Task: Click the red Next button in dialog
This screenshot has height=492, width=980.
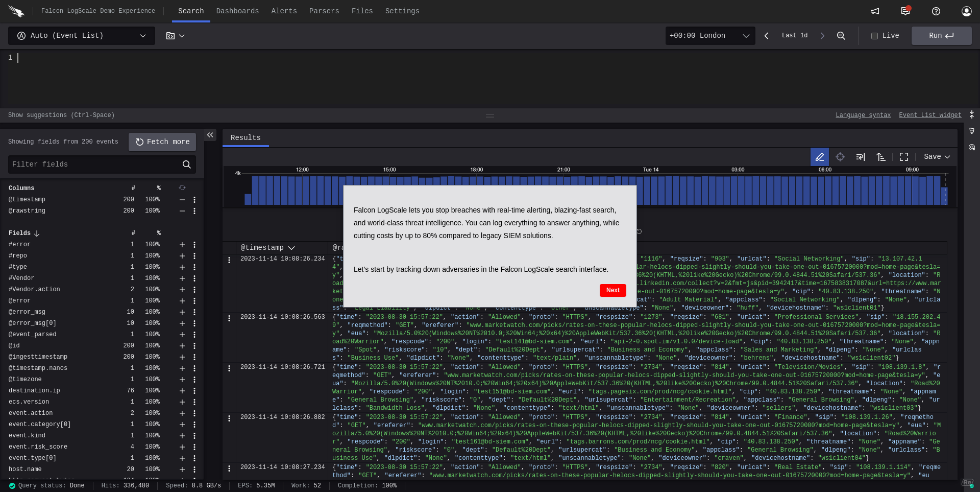Action: coord(612,290)
